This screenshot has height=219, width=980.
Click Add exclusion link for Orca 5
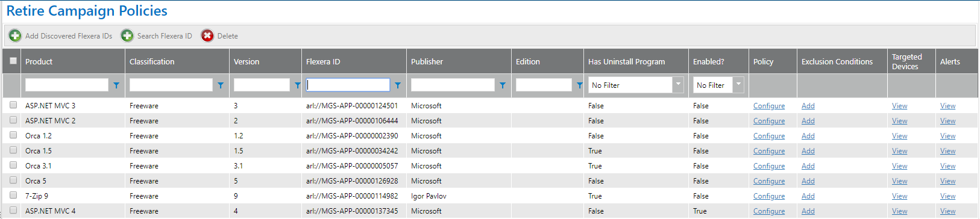click(x=808, y=181)
